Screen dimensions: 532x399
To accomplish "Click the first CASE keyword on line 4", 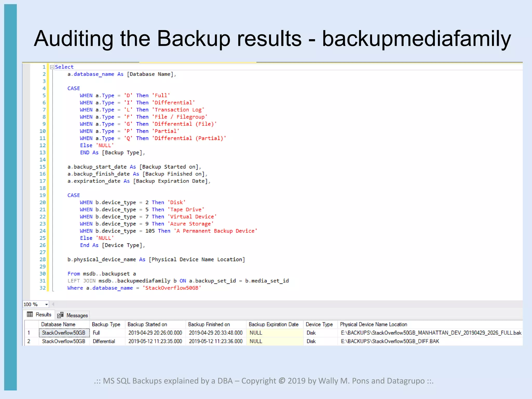I will pos(74,88).
